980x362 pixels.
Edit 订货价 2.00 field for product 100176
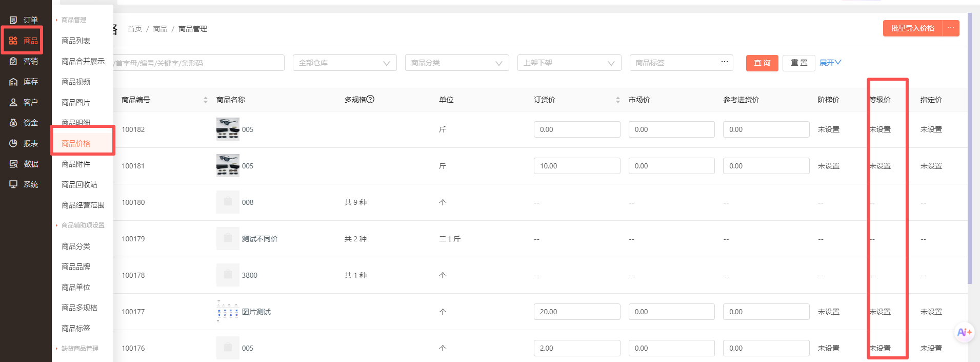pyautogui.click(x=577, y=348)
